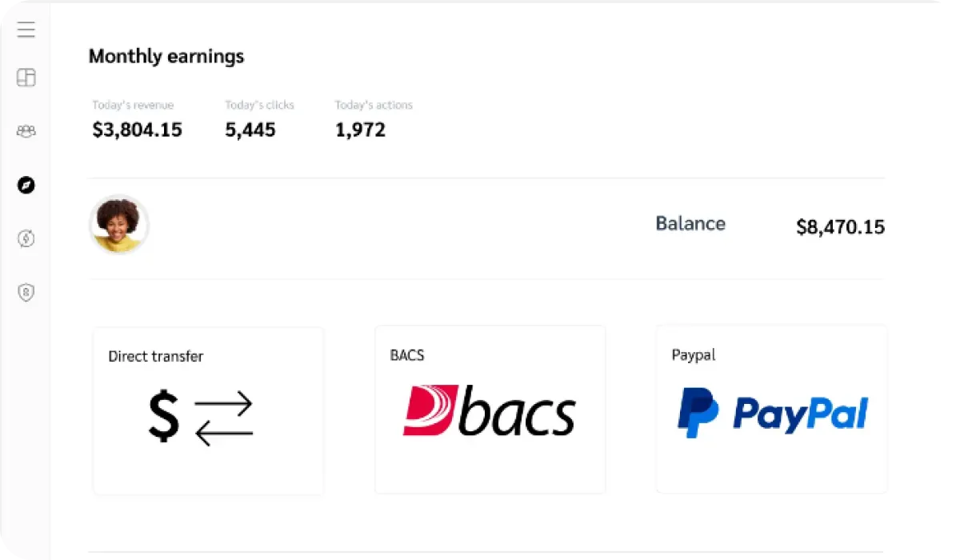Viewport: 960px width, 560px height.
Task: Select the active compass icon in sidebar
Action: click(26, 186)
